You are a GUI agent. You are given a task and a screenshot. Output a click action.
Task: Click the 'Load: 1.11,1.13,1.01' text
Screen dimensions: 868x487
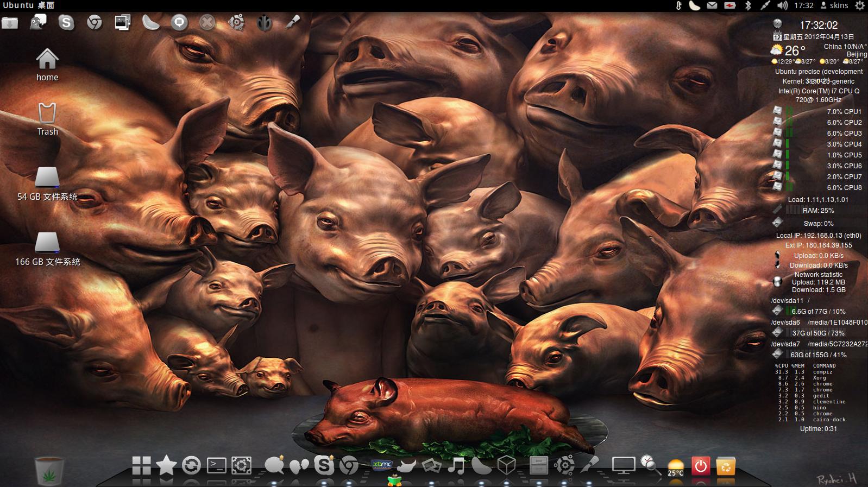coord(818,200)
